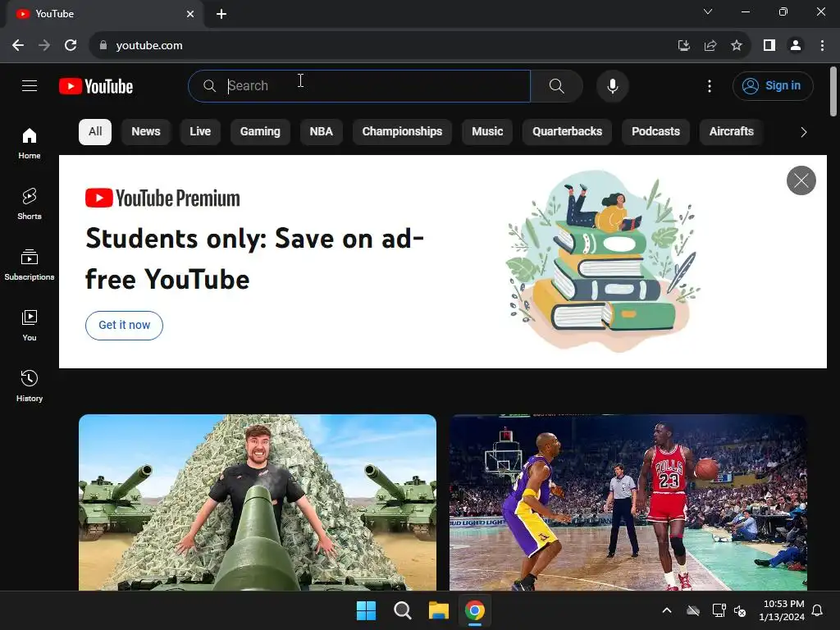This screenshot has height=630, width=840.
Task: Show hidden system tray icons
Action: (666, 610)
